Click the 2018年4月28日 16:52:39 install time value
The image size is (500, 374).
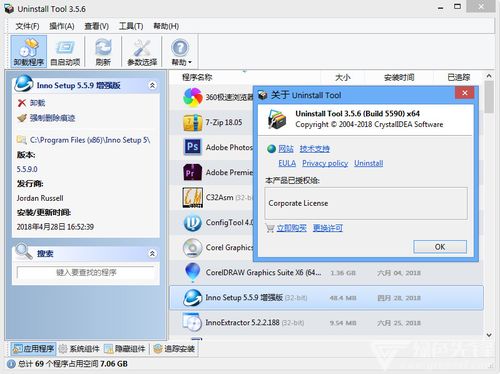point(55,227)
